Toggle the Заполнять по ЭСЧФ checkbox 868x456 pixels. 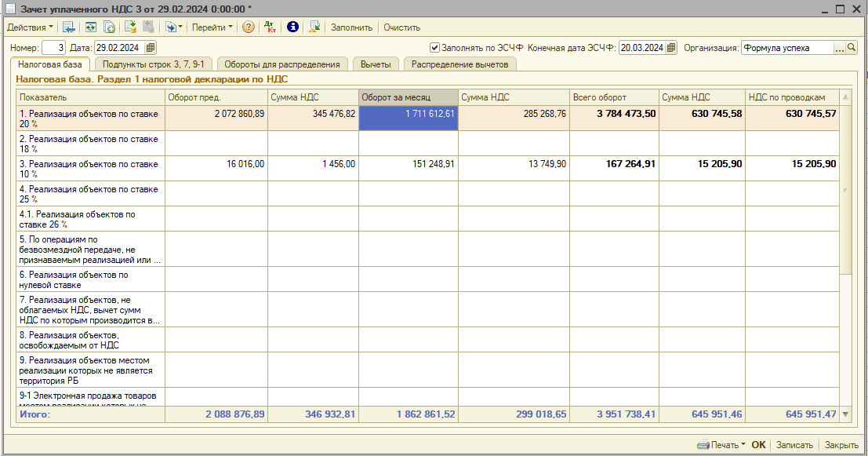[x=435, y=48]
